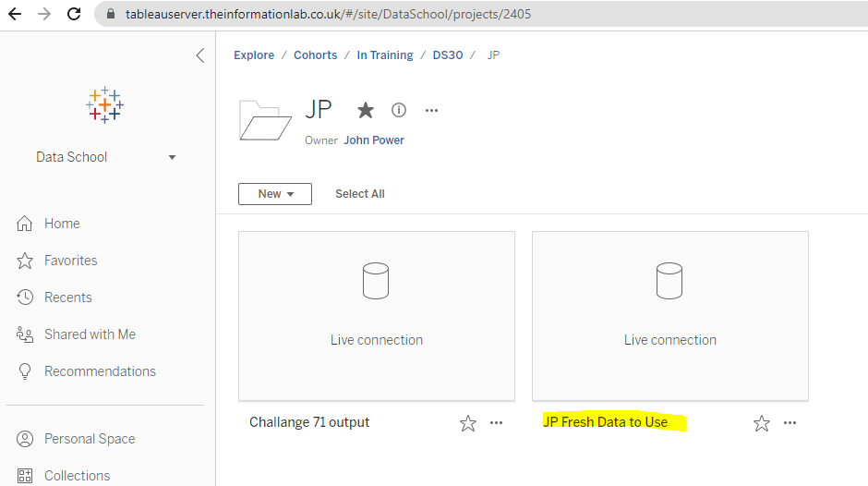This screenshot has height=486, width=868.
Task: Focus the browser address bar URL
Action: (328, 14)
